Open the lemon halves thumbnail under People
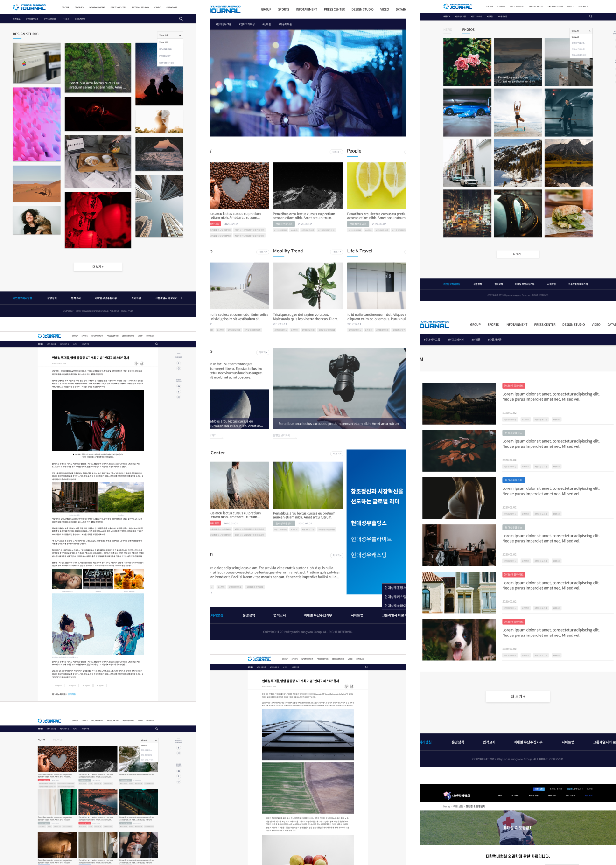The width and height of the screenshot is (616, 865). click(x=376, y=186)
